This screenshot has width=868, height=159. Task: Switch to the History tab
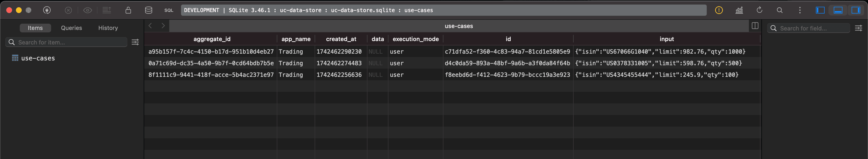[108, 28]
